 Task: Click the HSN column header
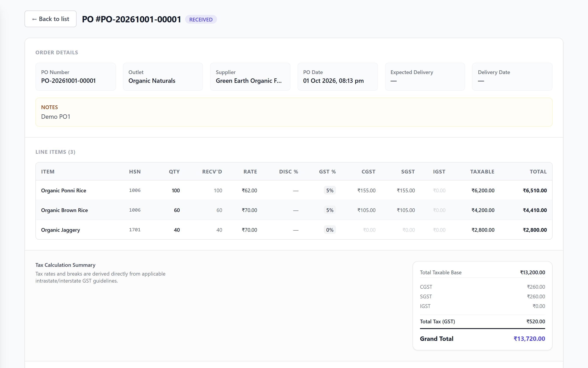point(135,172)
